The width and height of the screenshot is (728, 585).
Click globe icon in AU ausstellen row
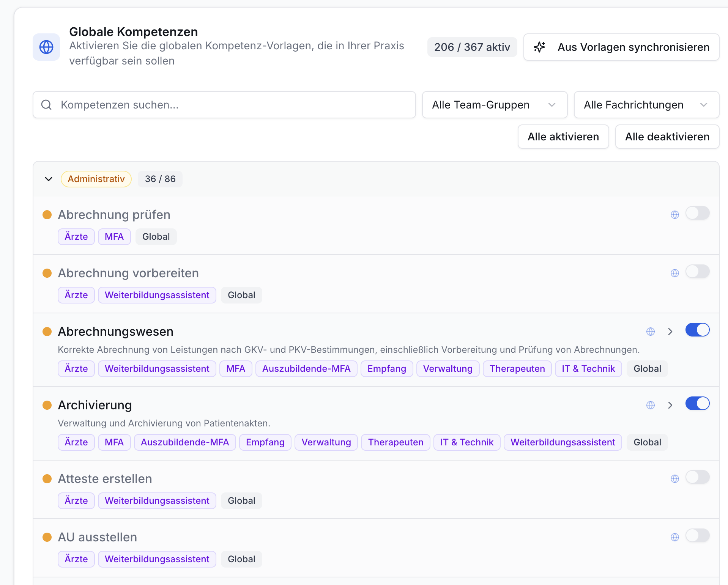[x=675, y=537]
